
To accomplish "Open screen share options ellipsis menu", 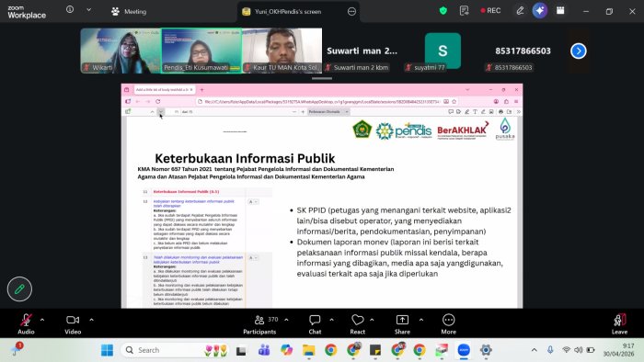I will (x=351, y=11).
